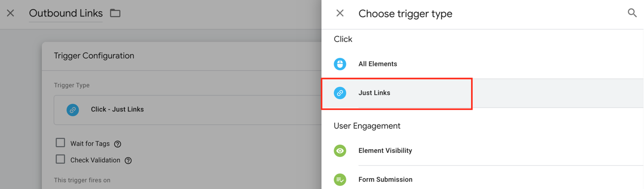Viewport: 644px width, 189px height.
Task: Open the Click - Just Links type selector
Action: (x=188, y=109)
